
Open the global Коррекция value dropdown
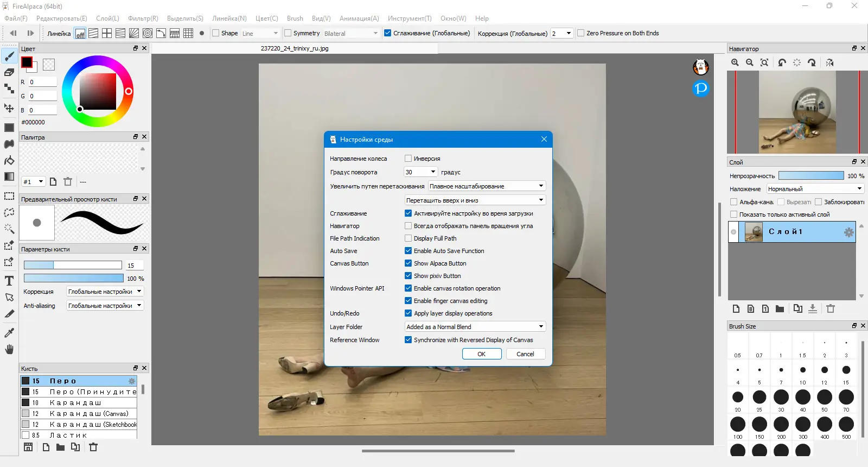pyautogui.click(x=561, y=33)
